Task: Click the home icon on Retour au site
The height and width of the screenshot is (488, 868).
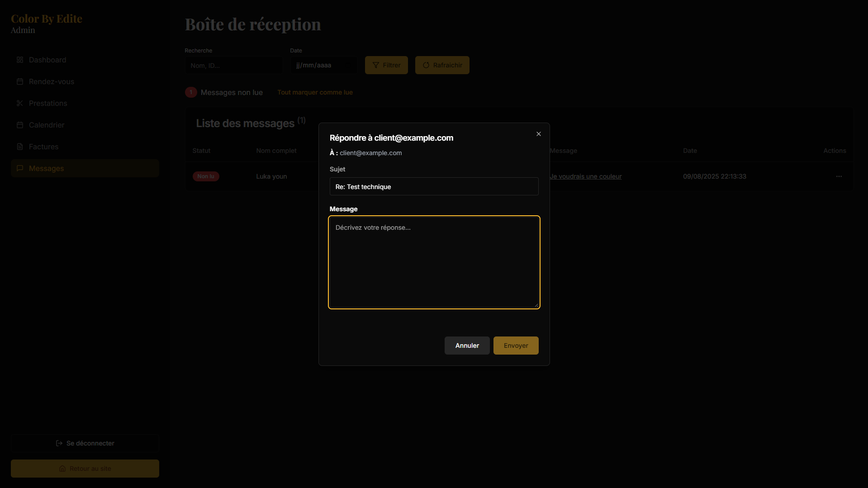Action: (x=63, y=469)
